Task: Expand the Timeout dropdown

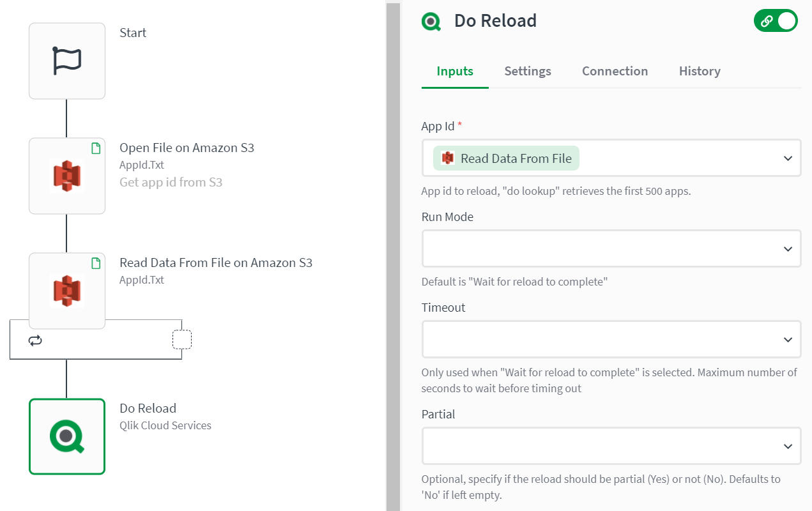Action: [x=611, y=339]
